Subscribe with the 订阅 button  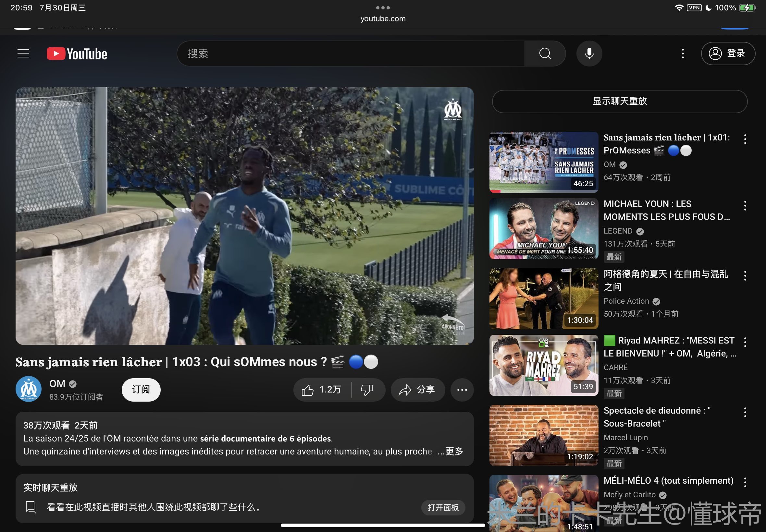[x=141, y=390]
